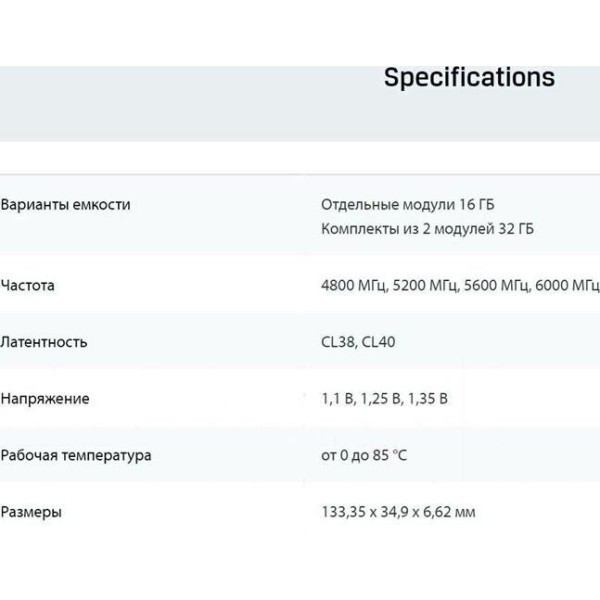Click the 1,25 В voltage value

(381, 399)
